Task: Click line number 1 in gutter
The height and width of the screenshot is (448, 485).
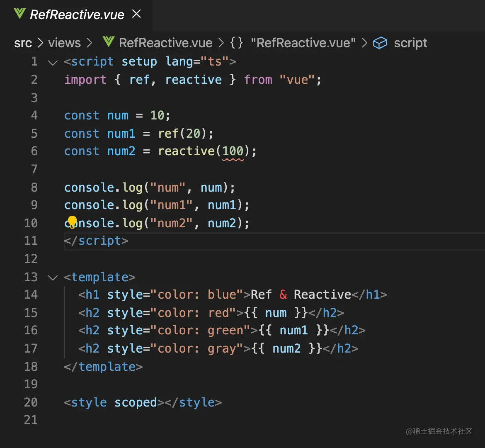Action: point(34,61)
